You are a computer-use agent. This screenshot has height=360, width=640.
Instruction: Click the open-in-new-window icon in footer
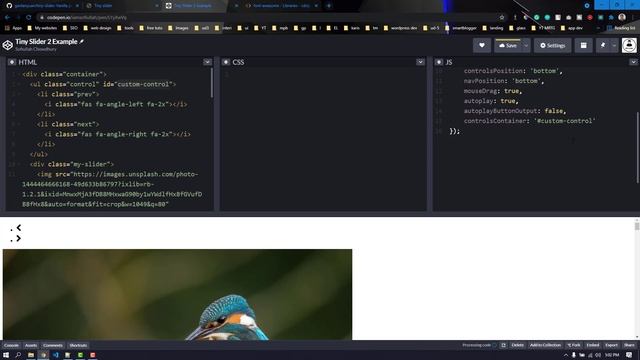503,345
